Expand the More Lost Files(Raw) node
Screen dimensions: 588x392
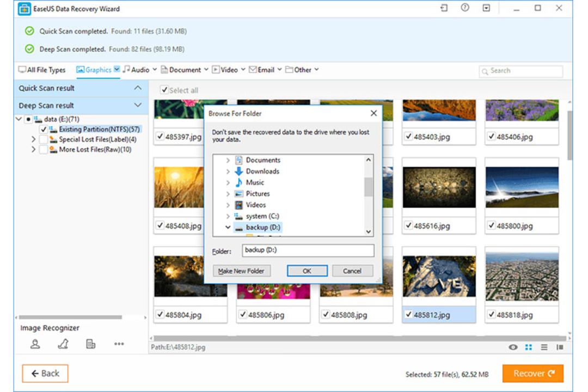[x=33, y=149]
